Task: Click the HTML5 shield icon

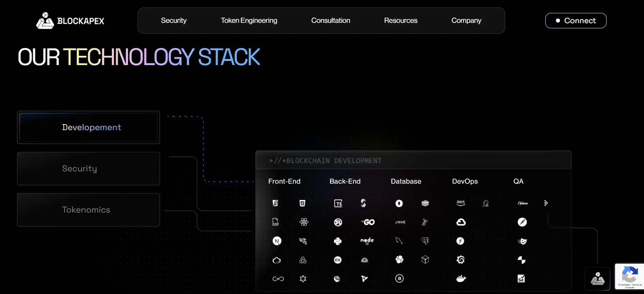Action: (302, 203)
